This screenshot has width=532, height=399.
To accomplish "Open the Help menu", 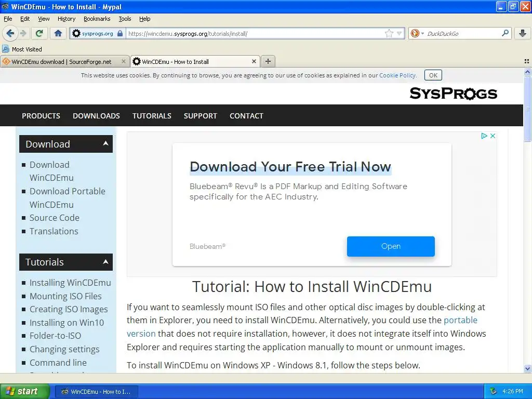I will 145,19.
